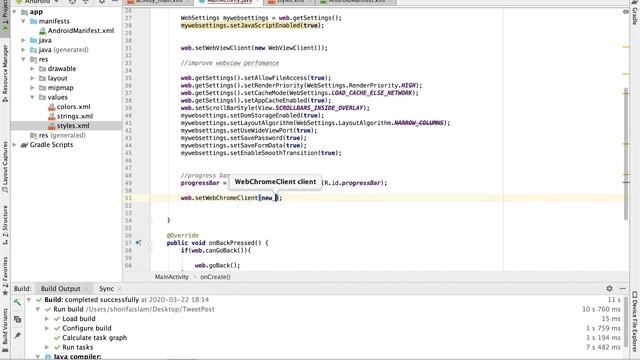Expand the Run tasks node
Screen dimensions: 640x360
[47, 347]
